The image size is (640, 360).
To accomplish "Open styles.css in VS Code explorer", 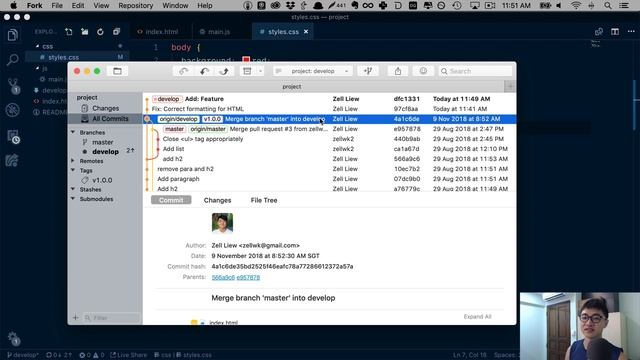I will 63,57.
